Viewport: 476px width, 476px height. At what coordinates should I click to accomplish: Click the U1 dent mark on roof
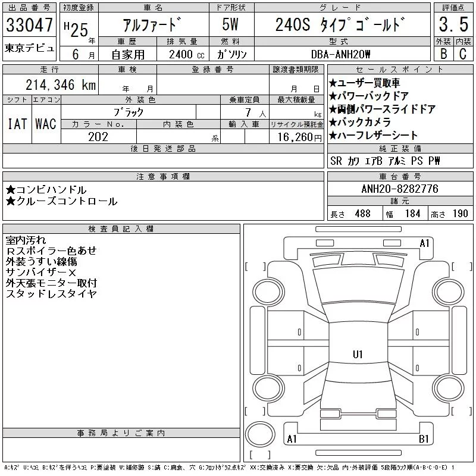[x=358, y=354]
